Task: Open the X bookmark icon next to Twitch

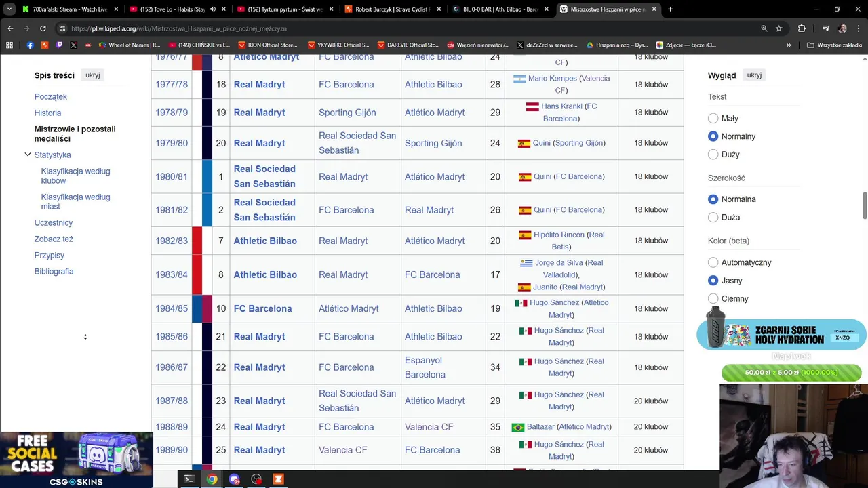Action: coord(73,45)
